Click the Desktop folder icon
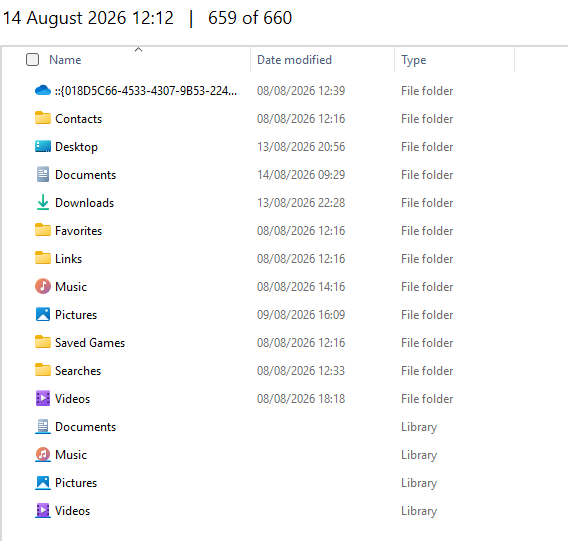The height and width of the screenshot is (541, 568). point(43,146)
